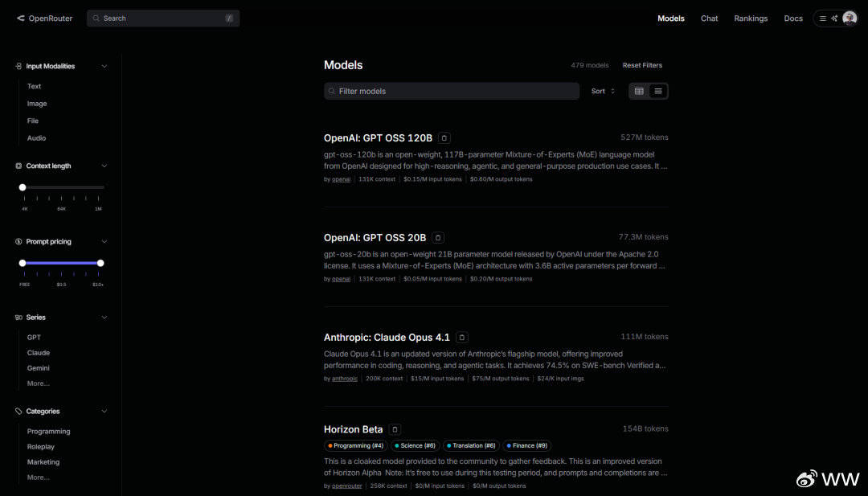Viewport: 868px width, 496px height.
Task: Collapse the Context length section
Action: pos(104,166)
